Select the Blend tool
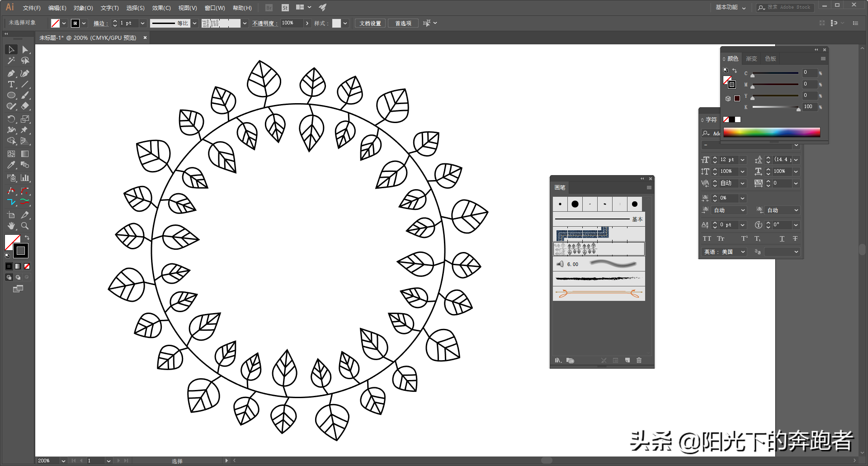Image resolution: width=868 pixels, height=466 pixels. tap(25, 165)
